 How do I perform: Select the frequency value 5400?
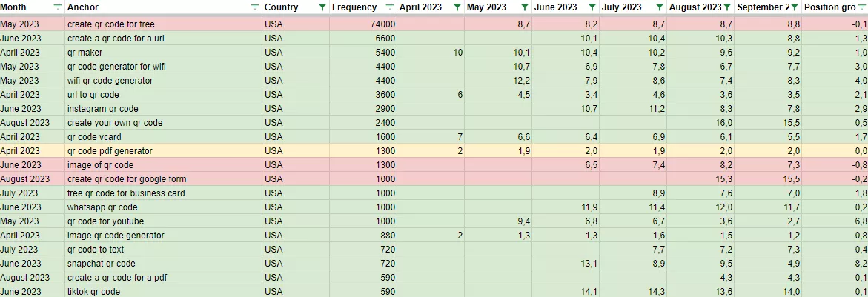click(x=363, y=53)
